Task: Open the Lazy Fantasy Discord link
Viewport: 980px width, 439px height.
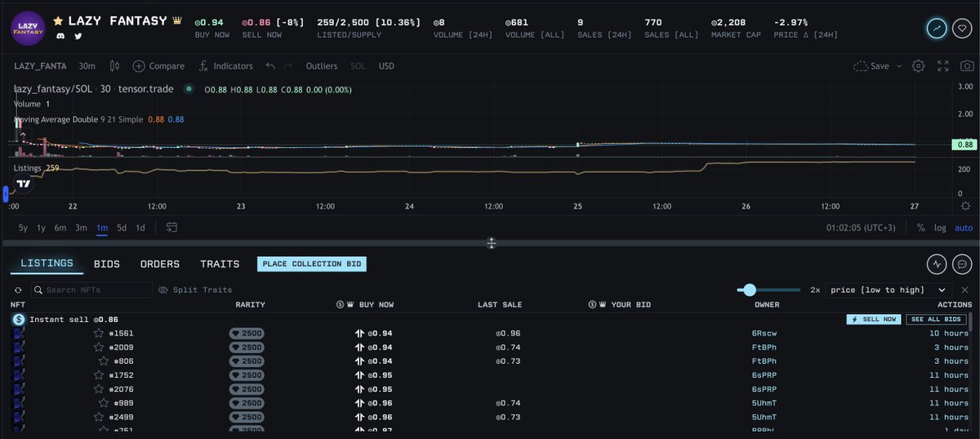Action: click(x=60, y=37)
